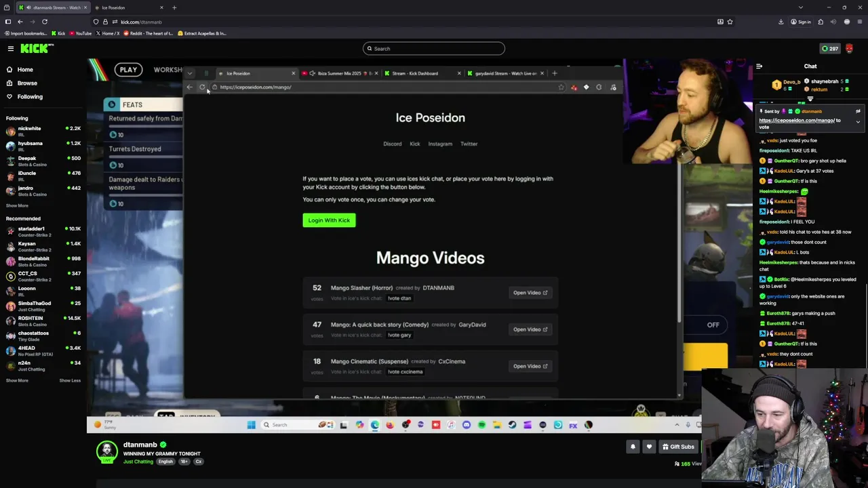Screen dimensions: 868x488
Task: Open Discord icon in streamed taskbar
Action: pos(467,425)
